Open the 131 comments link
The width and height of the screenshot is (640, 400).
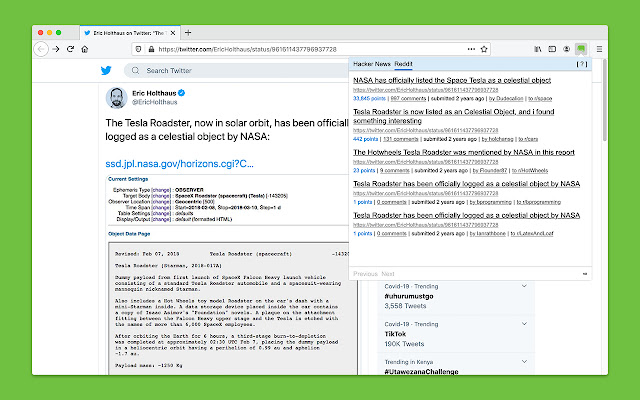point(401,139)
